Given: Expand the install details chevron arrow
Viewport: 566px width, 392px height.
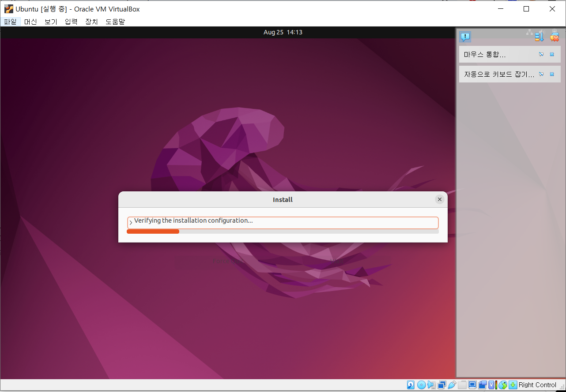Looking at the screenshot, I should pyautogui.click(x=131, y=223).
